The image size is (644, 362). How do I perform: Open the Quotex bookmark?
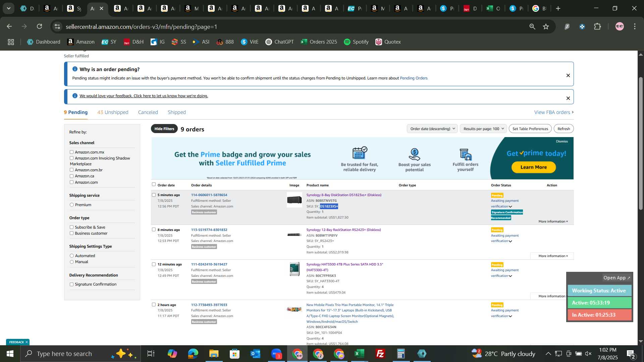click(388, 42)
